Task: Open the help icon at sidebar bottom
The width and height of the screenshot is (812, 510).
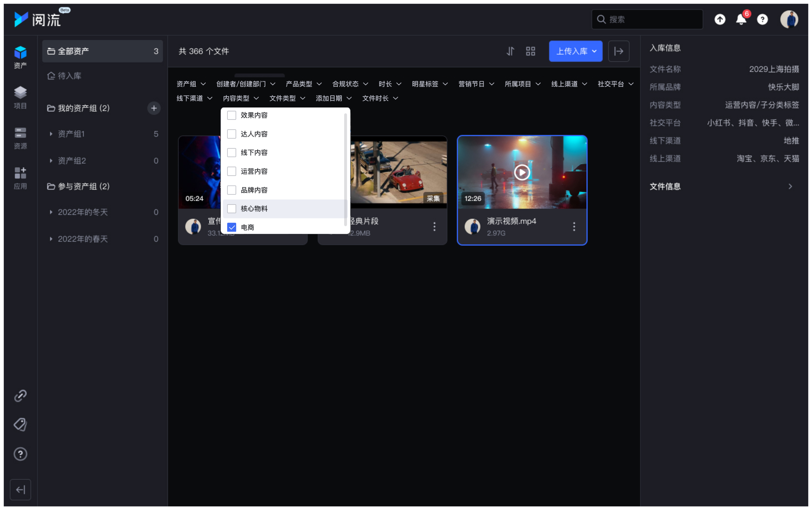Action: coord(20,454)
